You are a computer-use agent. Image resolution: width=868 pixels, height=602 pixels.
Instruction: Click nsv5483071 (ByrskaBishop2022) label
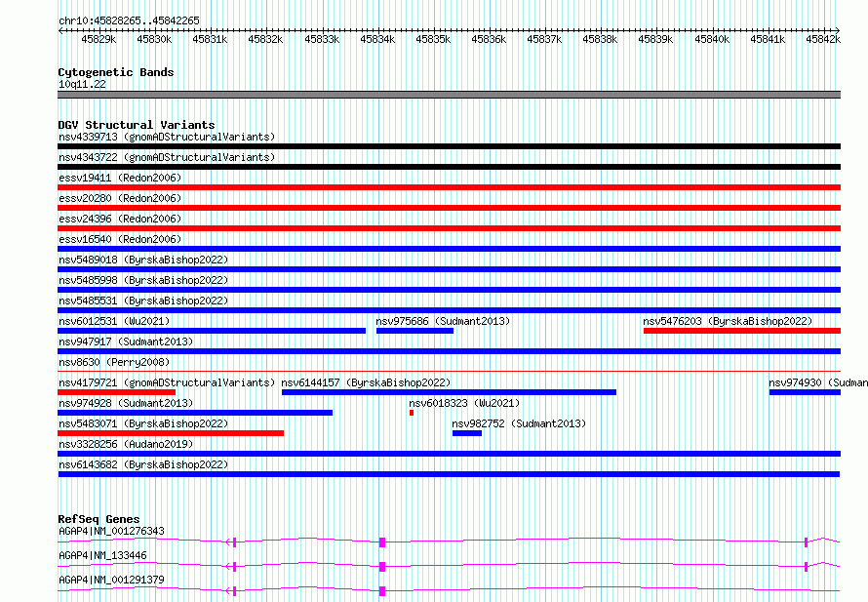point(143,423)
